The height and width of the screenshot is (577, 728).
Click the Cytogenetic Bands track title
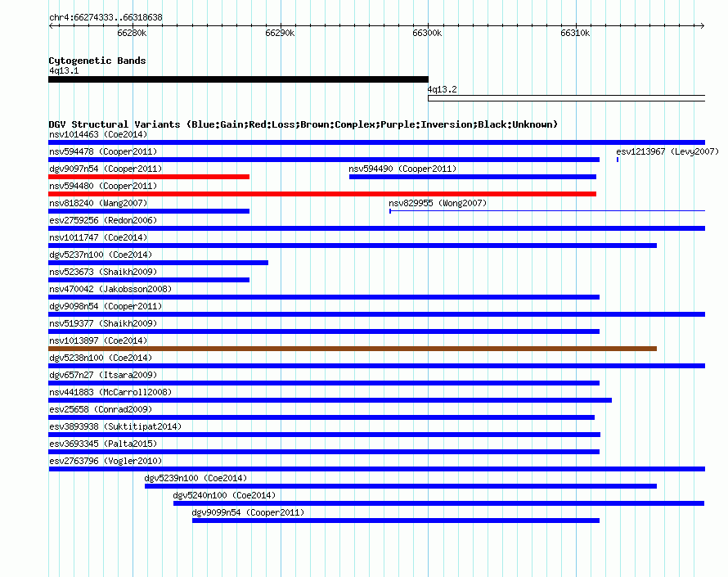[97, 61]
